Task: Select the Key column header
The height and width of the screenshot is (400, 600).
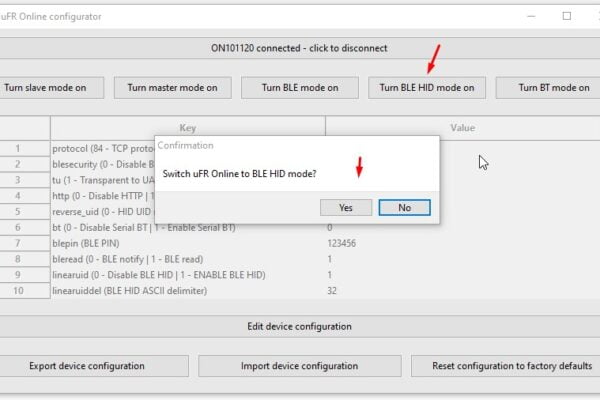Action: click(188, 128)
